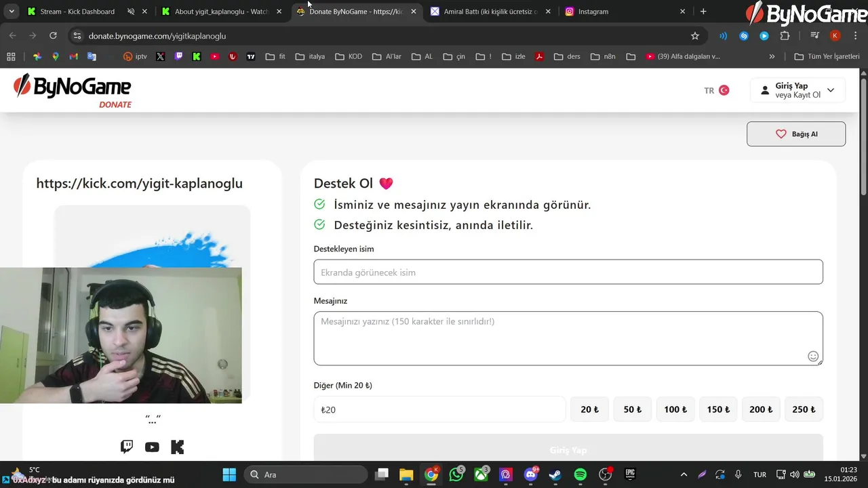Image resolution: width=868 pixels, height=488 pixels.
Task: Select 20 ₺ donation amount
Action: [x=590, y=409]
